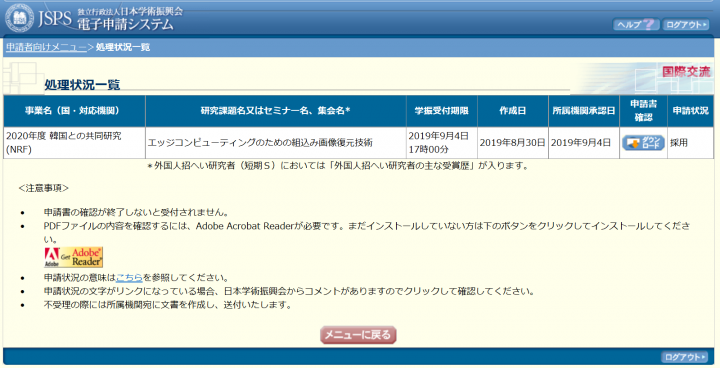720x368 pixels.
Task: Open the ヘルプ help button
Action: click(636, 25)
